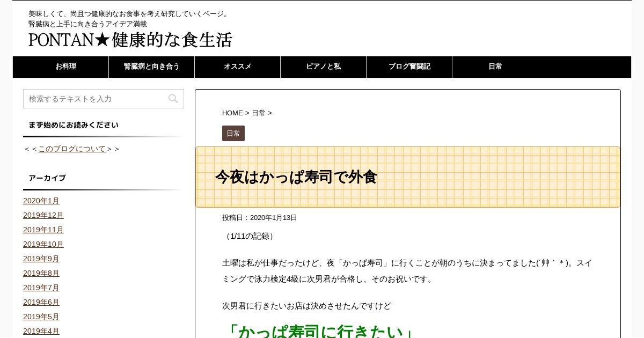This screenshot has height=338, width=644.
Task: Click the まず始めにお読みください heading
Action: coord(74,125)
